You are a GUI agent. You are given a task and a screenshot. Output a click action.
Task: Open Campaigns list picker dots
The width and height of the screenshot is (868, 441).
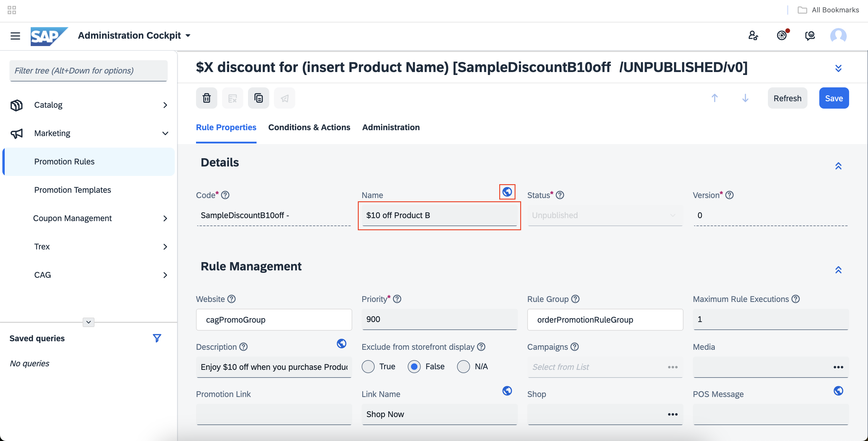click(672, 367)
